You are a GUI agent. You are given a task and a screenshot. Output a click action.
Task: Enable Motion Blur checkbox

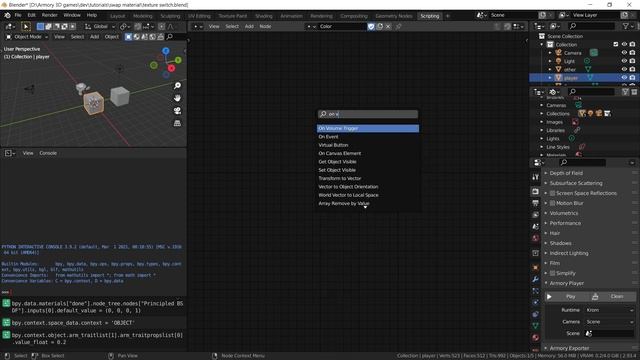(552, 203)
